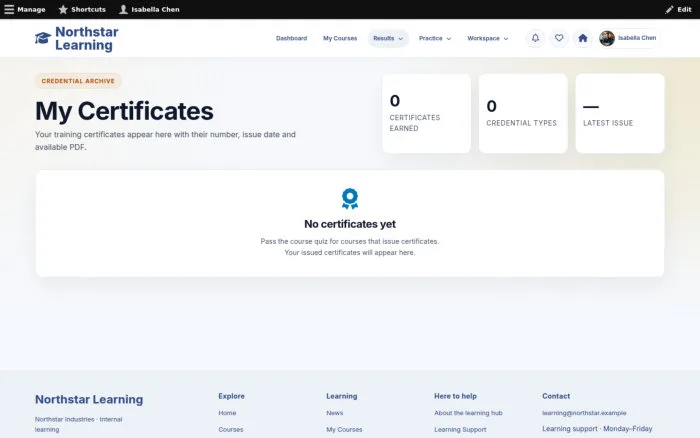Open footer Courses link

pos(231,430)
